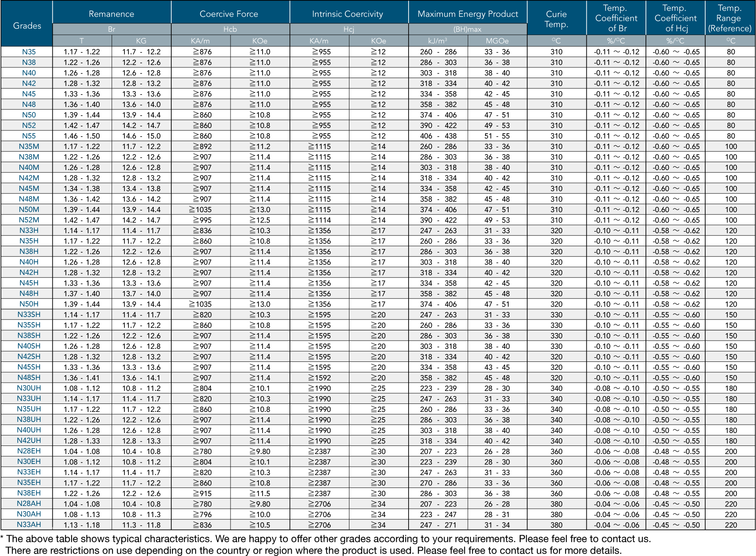Screen dimensions: 756x556
Task: Select grade N40 label
Action: point(29,73)
